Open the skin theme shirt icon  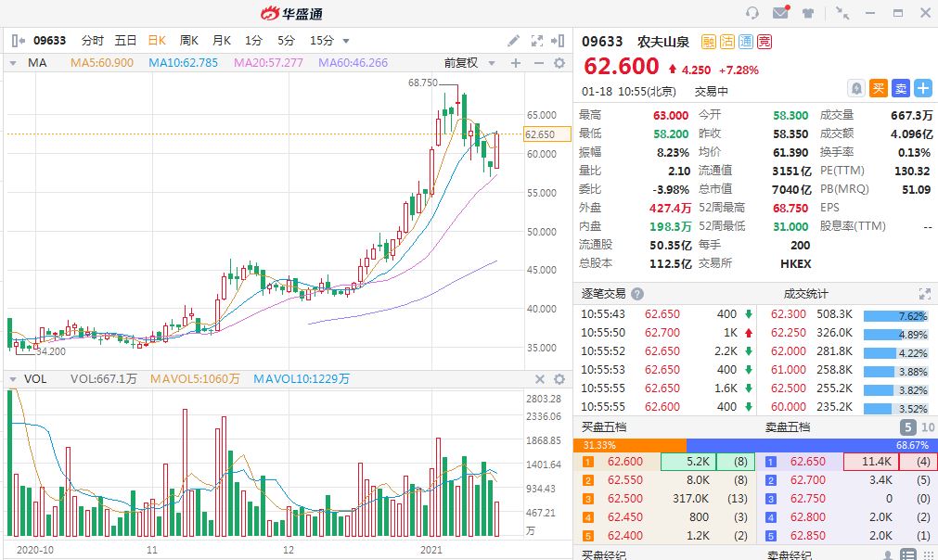[807, 13]
